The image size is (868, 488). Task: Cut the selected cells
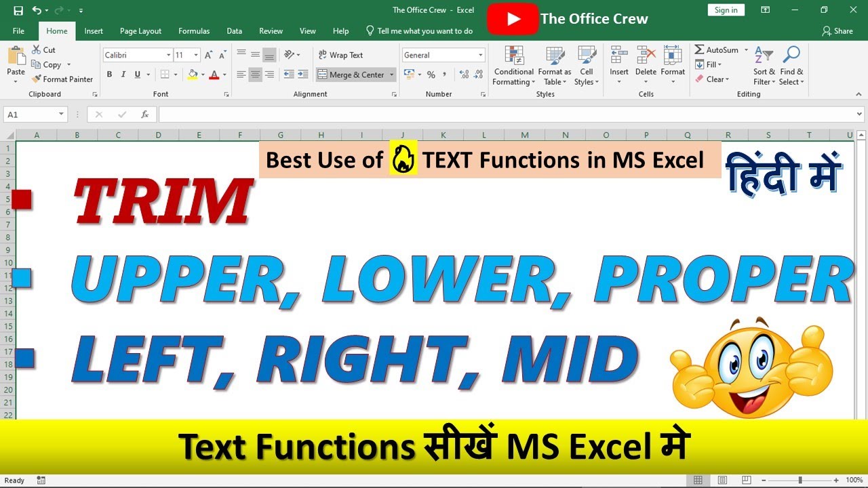tap(43, 50)
